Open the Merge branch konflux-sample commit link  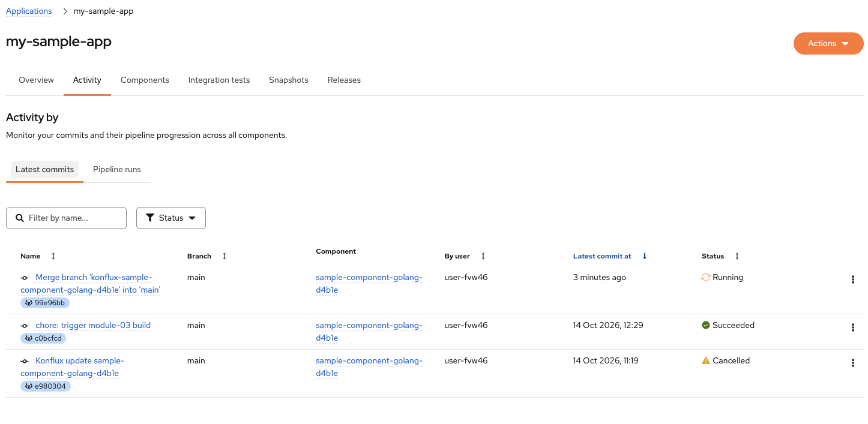(x=91, y=284)
